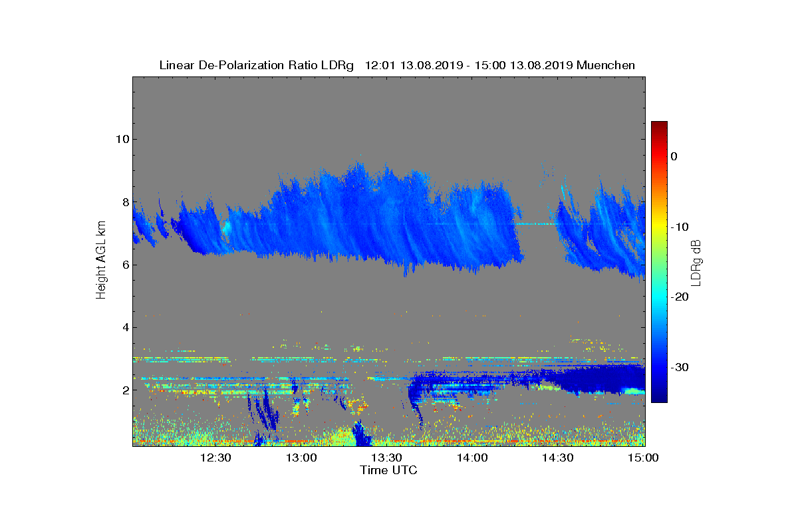Click the 'LDRg dB' colorbar label

pos(696,262)
